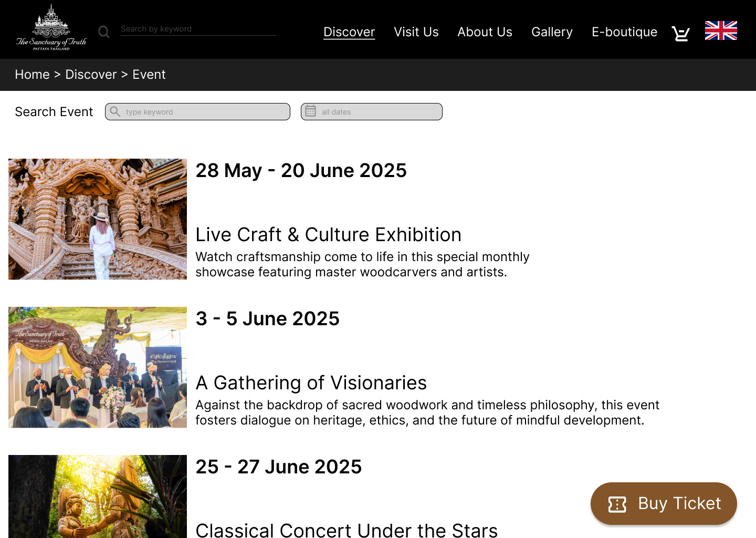Open the Discover menu item
The image size is (756, 538).
coord(349,32)
